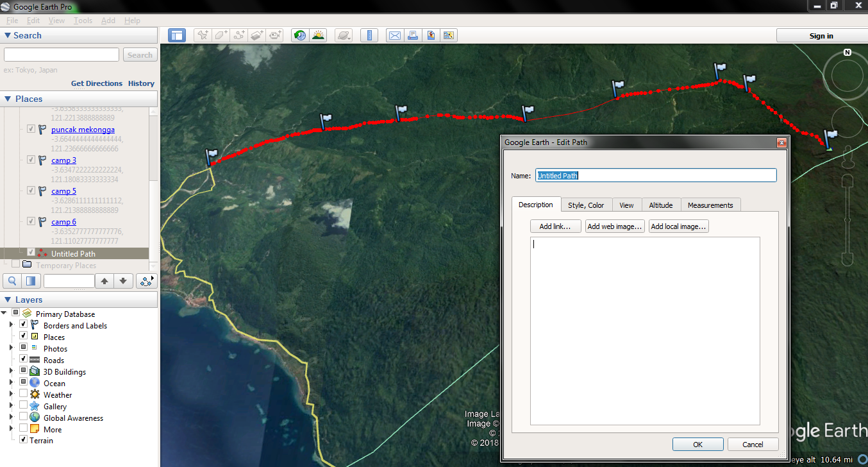
Task: Collapse the Layers panel
Action: click(x=8, y=300)
